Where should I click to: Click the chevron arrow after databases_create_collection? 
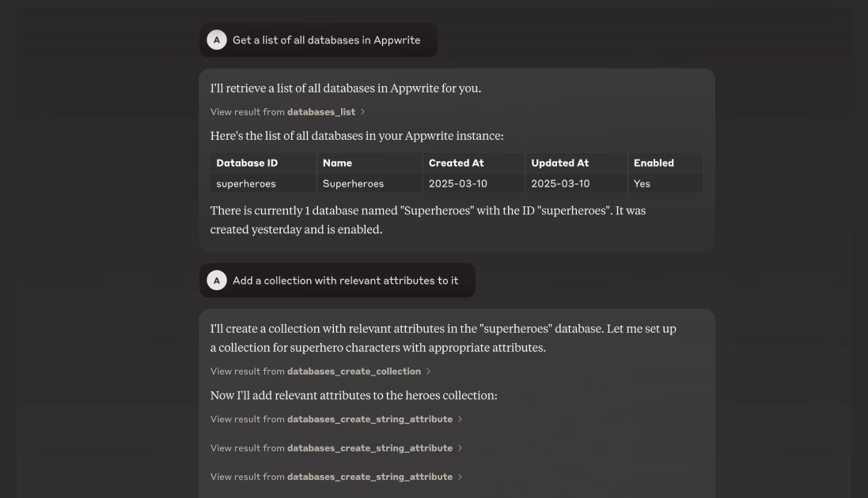428,372
